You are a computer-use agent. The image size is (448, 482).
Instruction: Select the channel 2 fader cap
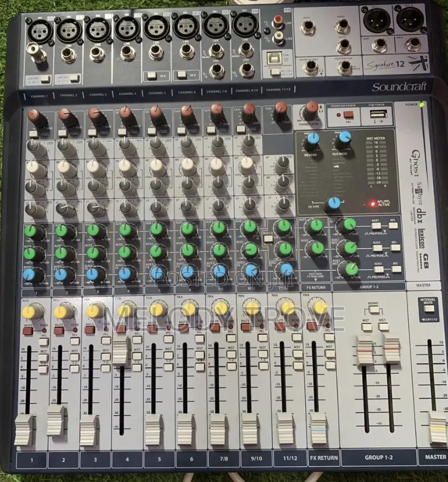(x=56, y=421)
